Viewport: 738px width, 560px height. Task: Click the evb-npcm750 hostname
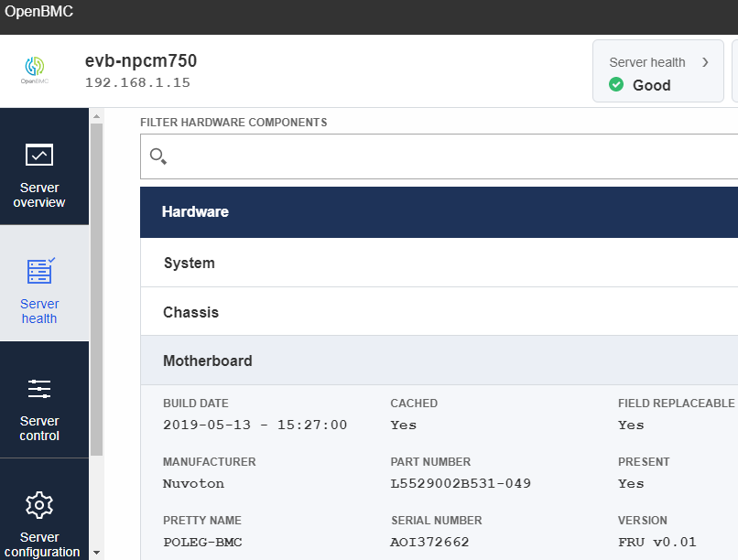pos(140,61)
